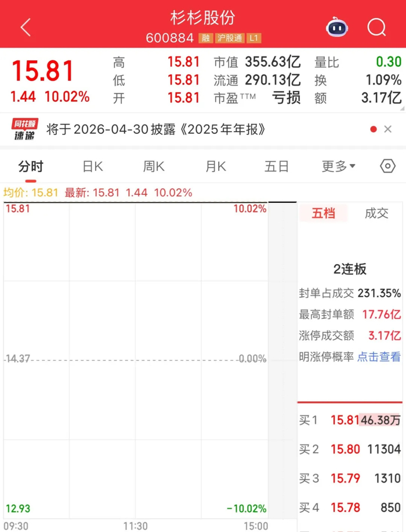Tap the back arrow icon
Screen dimensions: 406x532
pyautogui.click(x=26, y=27)
